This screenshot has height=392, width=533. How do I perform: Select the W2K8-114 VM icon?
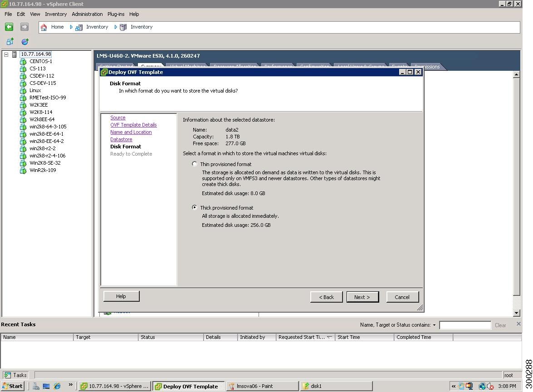[23, 112]
